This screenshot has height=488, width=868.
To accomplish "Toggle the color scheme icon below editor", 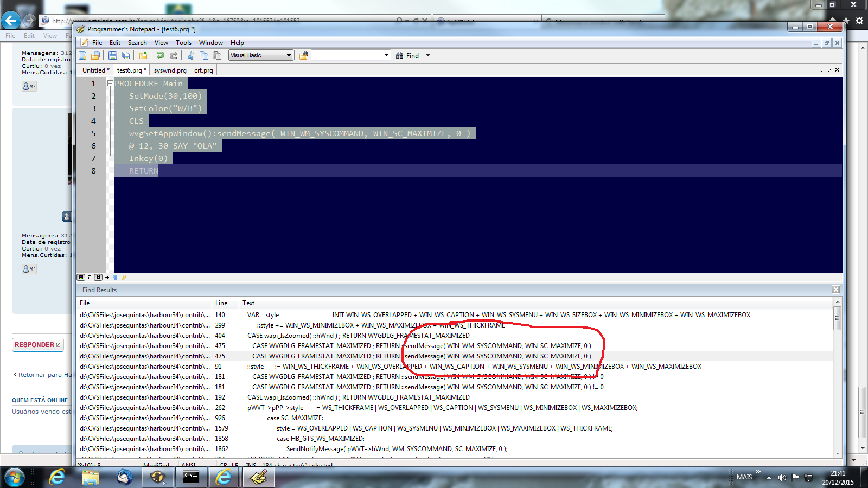I will (x=81, y=277).
